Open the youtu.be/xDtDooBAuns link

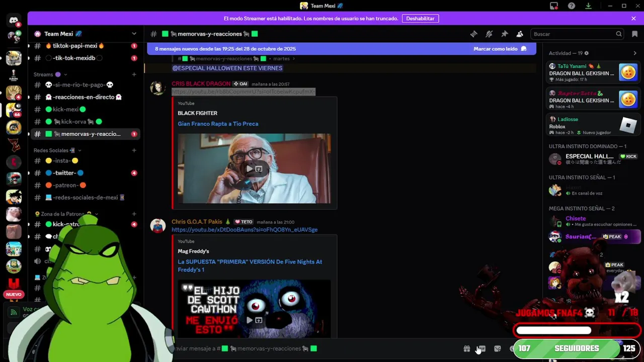click(x=245, y=230)
